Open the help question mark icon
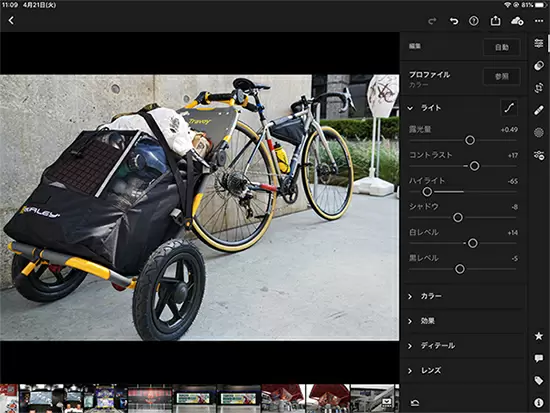The image size is (550, 413). [x=474, y=21]
